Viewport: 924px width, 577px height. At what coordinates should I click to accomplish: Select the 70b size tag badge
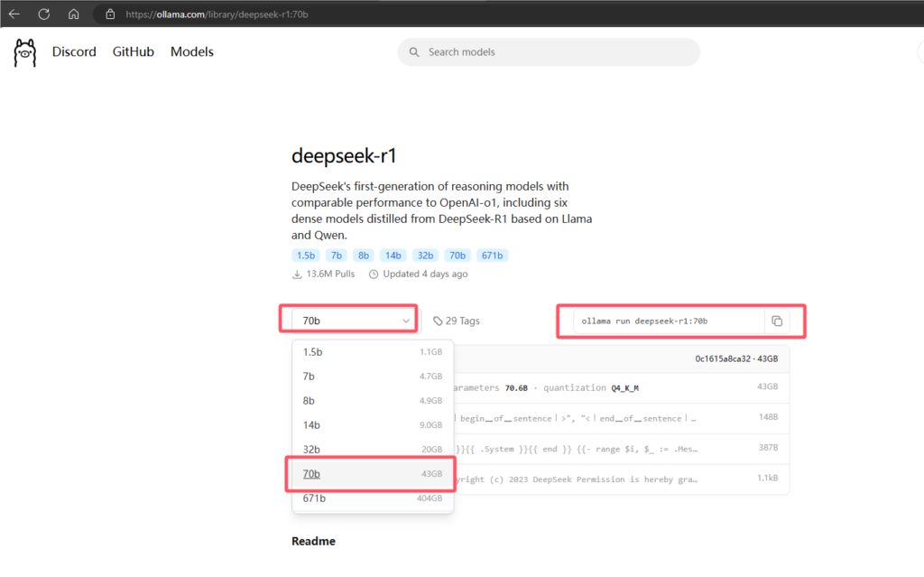click(457, 256)
